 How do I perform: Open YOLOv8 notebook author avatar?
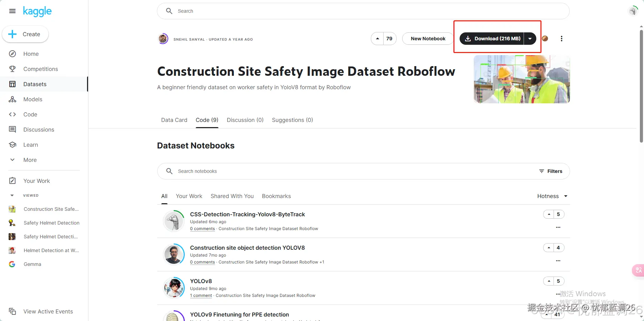pyautogui.click(x=174, y=288)
